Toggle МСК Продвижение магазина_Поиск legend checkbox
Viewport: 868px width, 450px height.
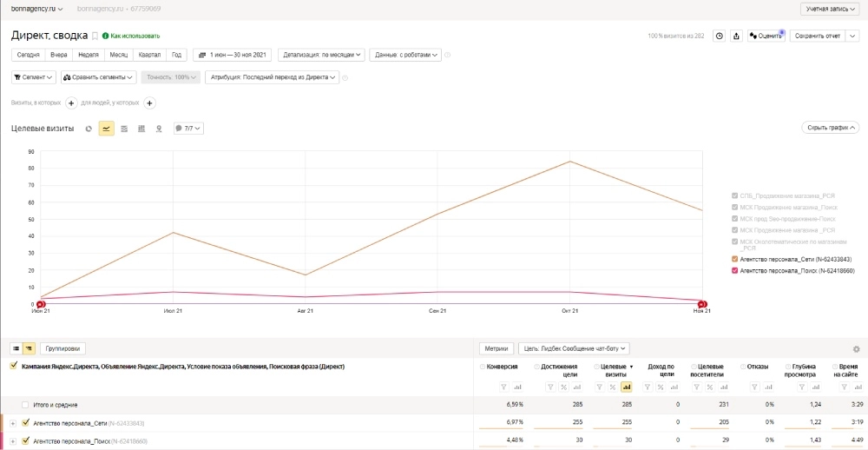tap(734, 208)
